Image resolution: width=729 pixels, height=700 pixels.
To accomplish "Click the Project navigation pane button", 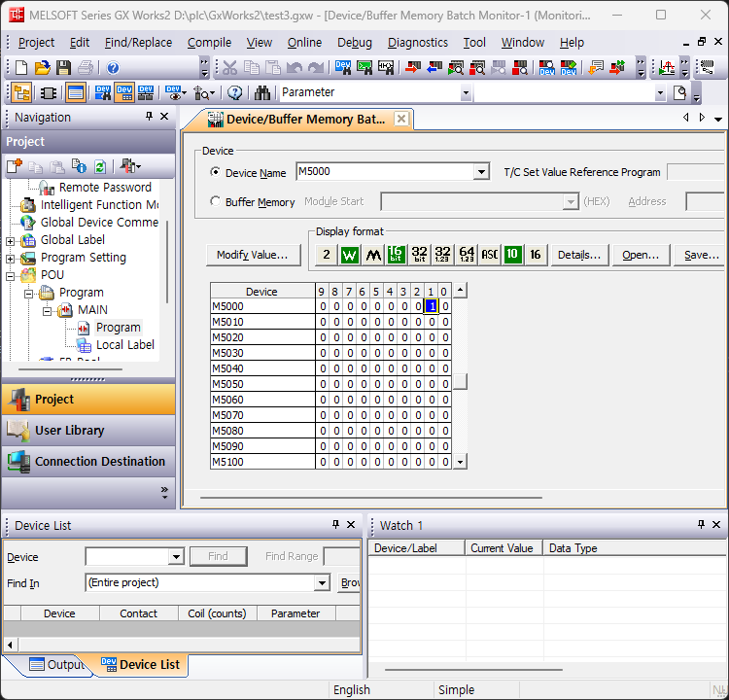I will 88,399.
